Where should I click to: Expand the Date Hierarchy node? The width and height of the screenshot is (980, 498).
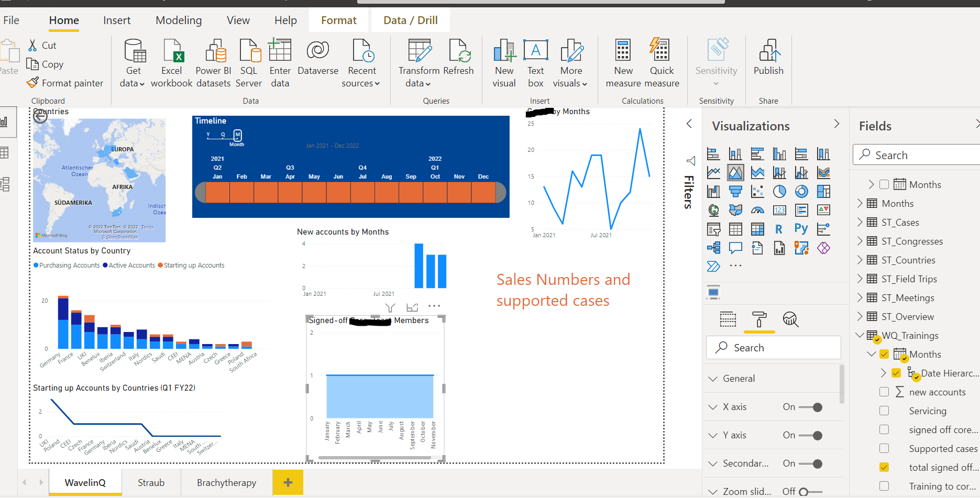(x=884, y=373)
